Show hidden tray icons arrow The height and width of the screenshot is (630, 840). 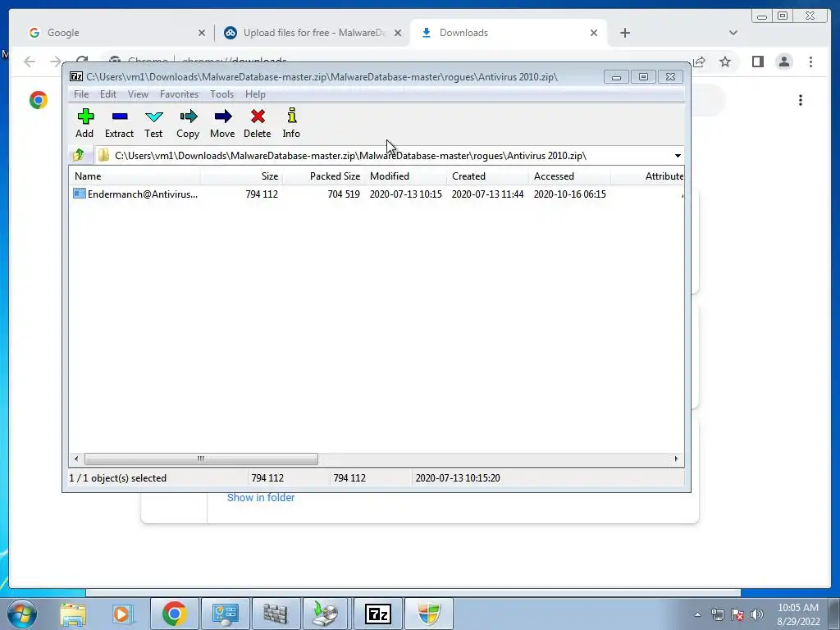(x=697, y=614)
